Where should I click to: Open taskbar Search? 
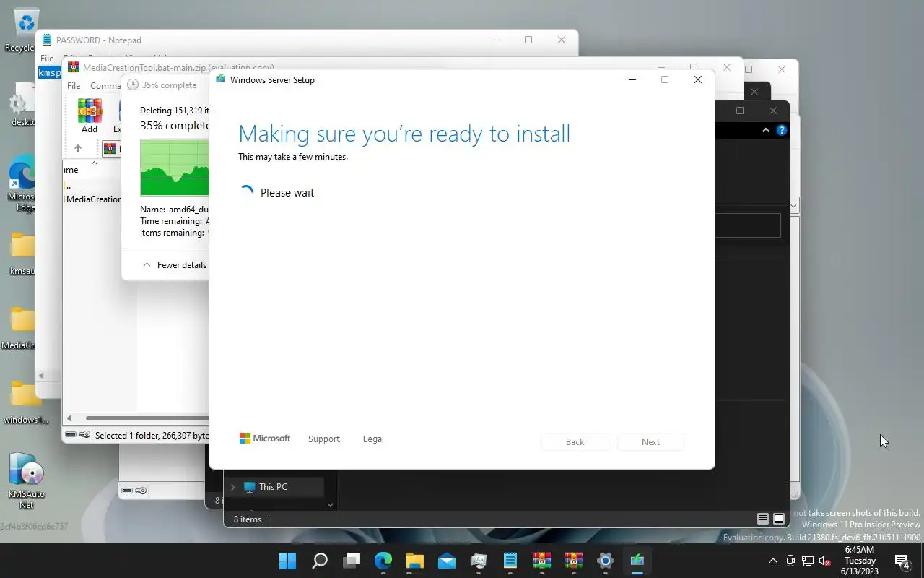pyautogui.click(x=319, y=561)
